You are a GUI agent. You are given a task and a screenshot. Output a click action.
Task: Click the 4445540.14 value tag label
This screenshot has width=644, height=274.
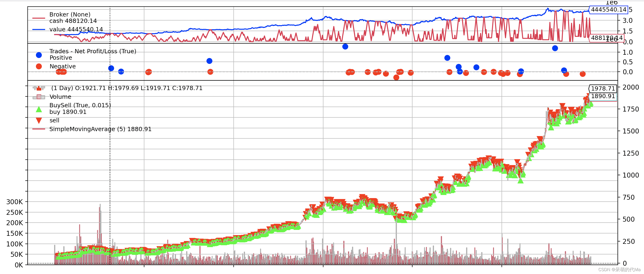pos(608,10)
